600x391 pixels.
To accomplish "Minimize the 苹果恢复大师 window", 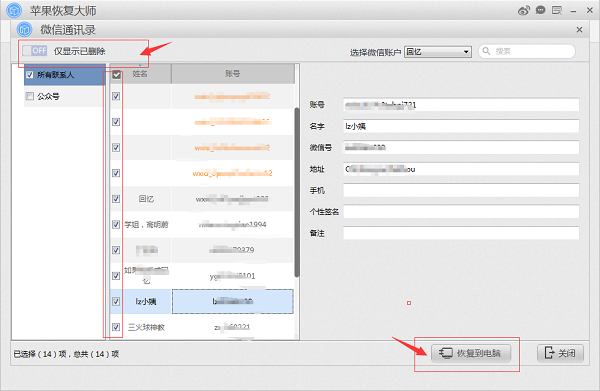I will [x=573, y=11].
